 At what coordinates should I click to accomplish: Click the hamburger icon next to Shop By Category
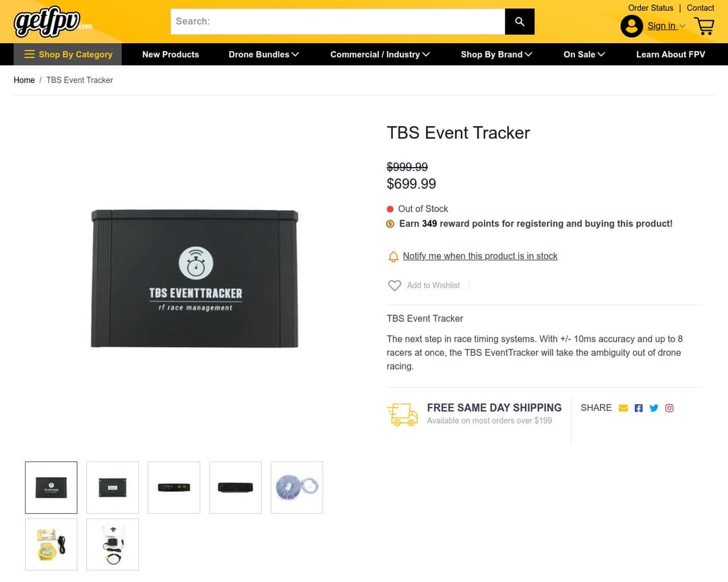(x=30, y=54)
